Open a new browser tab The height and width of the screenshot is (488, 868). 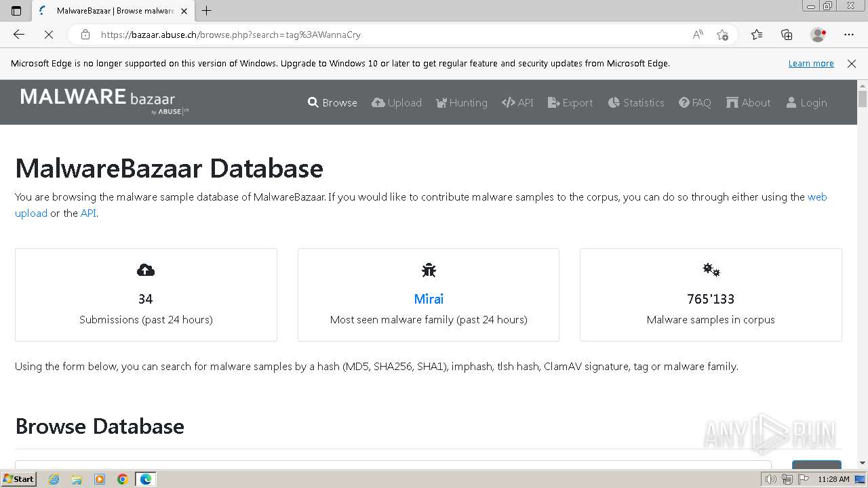pyautogui.click(x=207, y=10)
